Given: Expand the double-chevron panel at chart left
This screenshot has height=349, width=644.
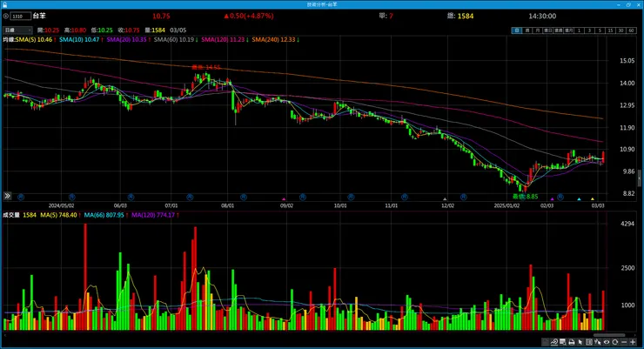Looking at the screenshot, I should pyautogui.click(x=7, y=196).
